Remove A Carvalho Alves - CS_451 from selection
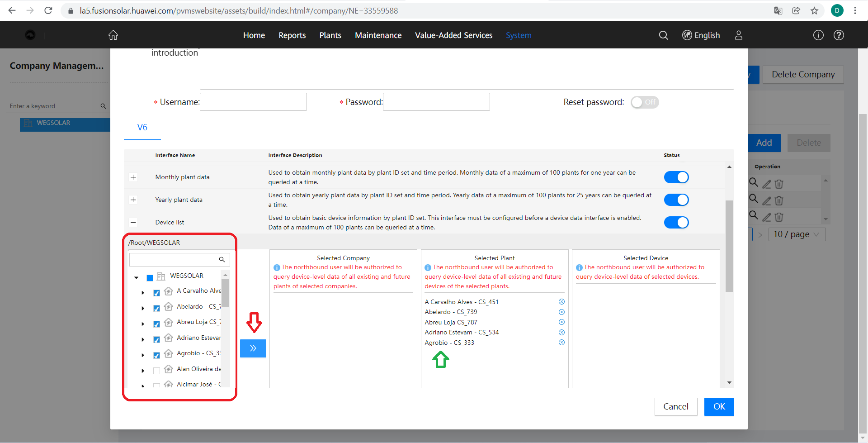Viewport: 868px width, 443px height. point(561,302)
